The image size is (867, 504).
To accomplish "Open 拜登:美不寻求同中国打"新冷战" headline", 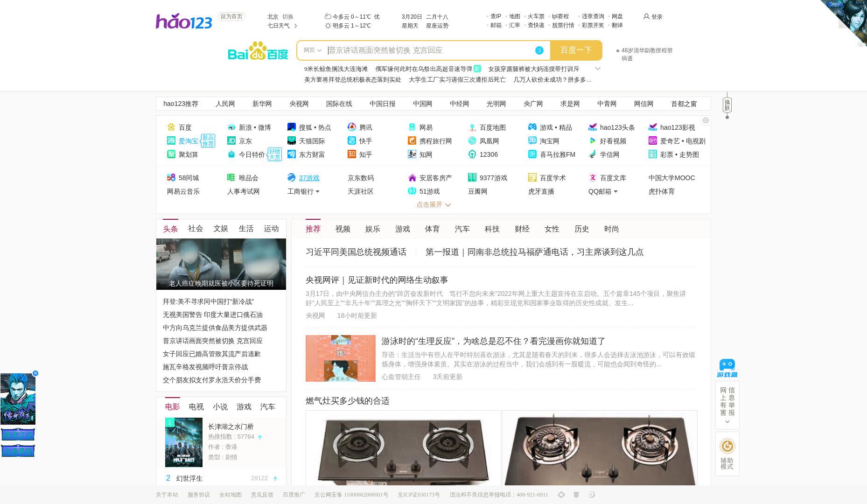I will [208, 302].
